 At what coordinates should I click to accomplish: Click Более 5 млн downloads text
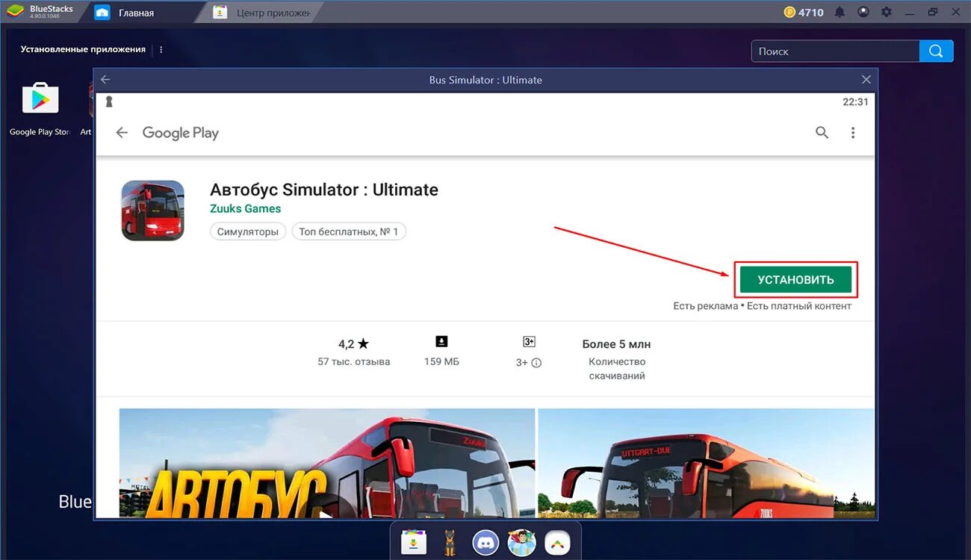click(x=616, y=344)
